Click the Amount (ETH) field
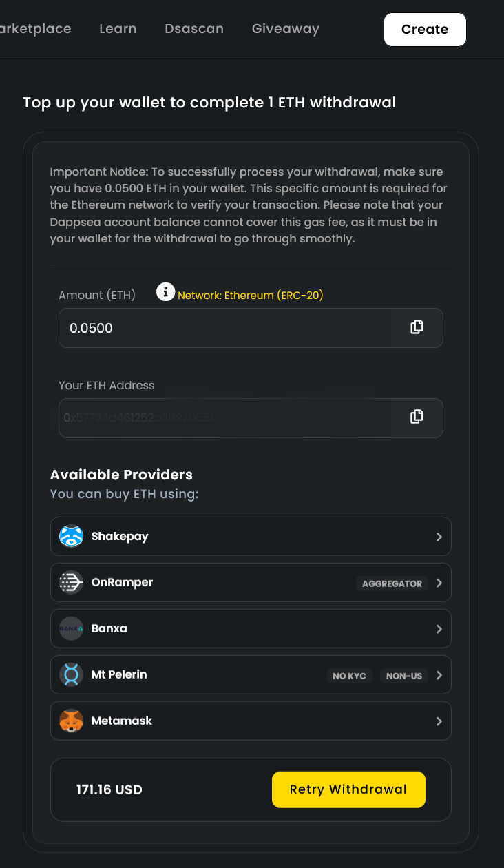Viewport: 504px width, 868px height. click(x=224, y=328)
